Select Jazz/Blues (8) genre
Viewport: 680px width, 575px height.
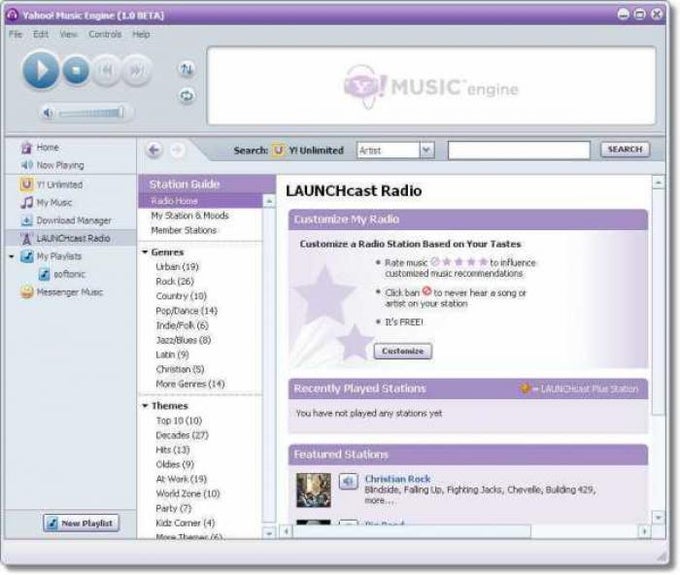tap(183, 340)
